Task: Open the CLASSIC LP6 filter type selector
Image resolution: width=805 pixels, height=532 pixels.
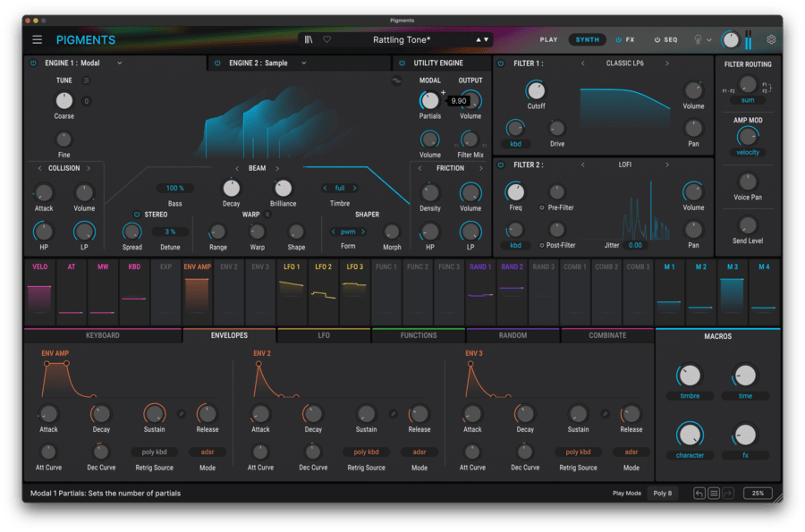Action: pyautogui.click(x=626, y=63)
